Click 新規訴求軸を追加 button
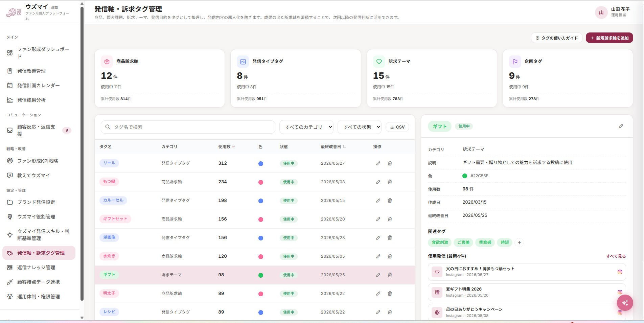This screenshot has width=644, height=323. point(609,38)
